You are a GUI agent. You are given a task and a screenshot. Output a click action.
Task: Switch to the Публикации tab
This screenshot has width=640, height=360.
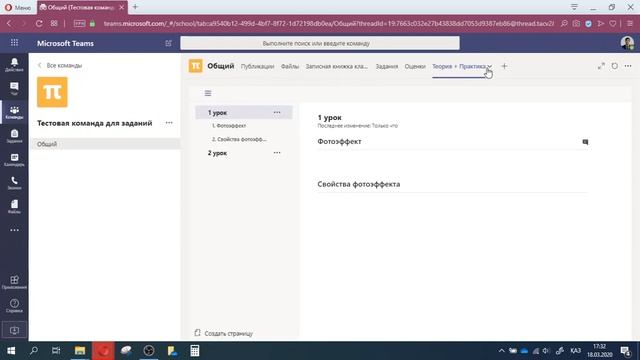point(257,67)
